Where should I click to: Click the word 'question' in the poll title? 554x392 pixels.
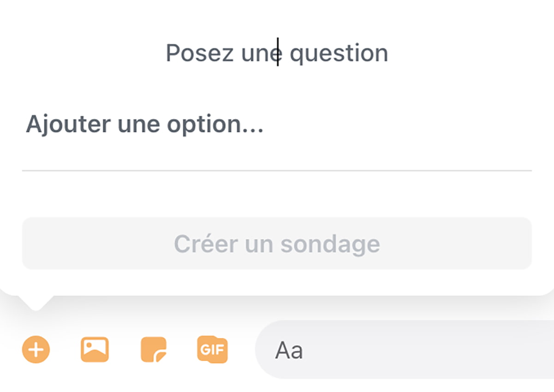pyautogui.click(x=339, y=53)
